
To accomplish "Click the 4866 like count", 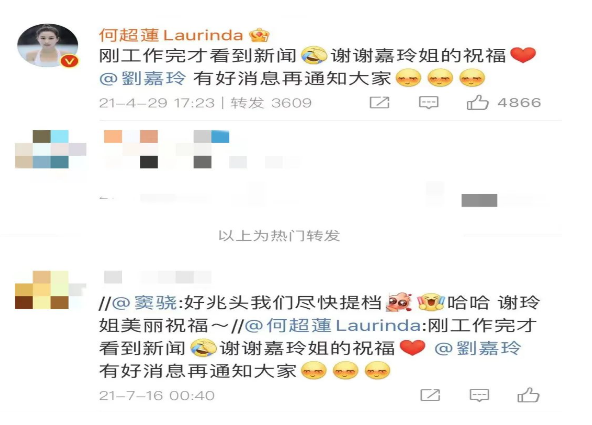I will click(519, 102).
